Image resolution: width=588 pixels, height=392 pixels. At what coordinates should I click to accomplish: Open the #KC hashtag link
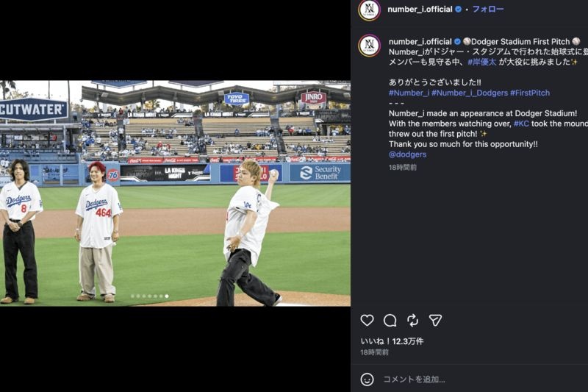(x=521, y=124)
